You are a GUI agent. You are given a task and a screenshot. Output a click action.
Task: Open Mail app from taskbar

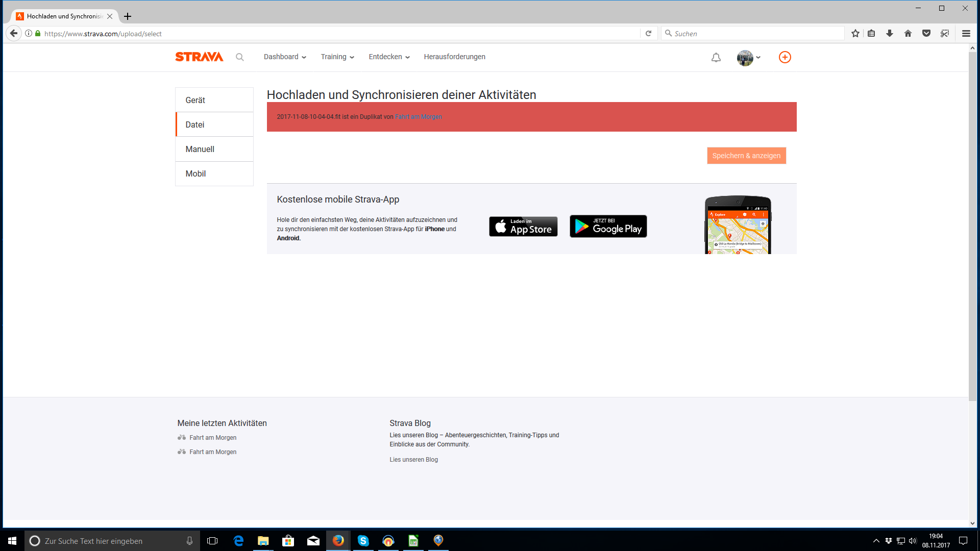[313, 541]
